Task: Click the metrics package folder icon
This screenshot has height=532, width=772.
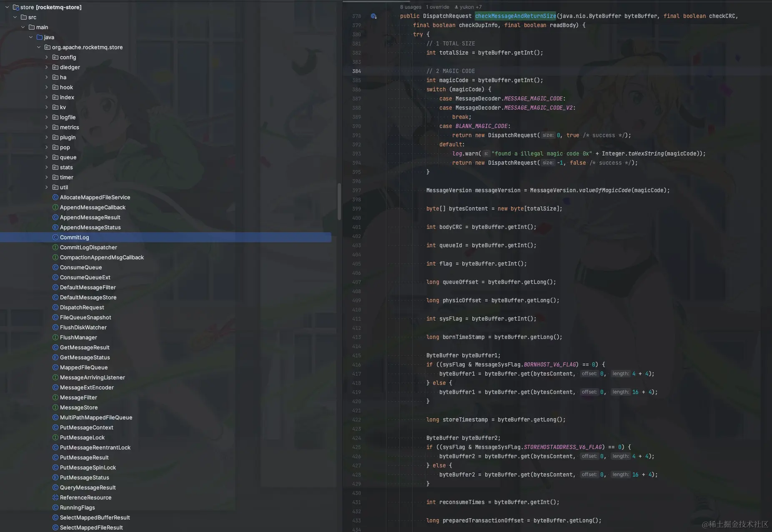Action: point(55,127)
